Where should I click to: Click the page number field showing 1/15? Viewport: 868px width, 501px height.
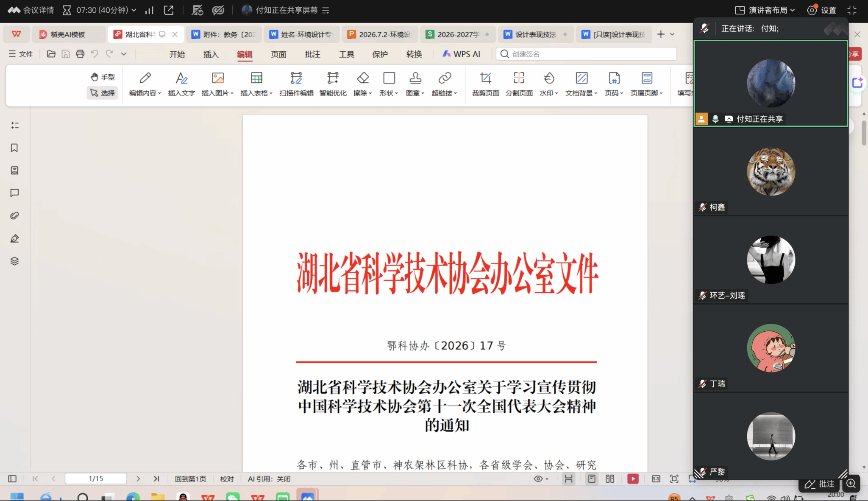coord(96,479)
